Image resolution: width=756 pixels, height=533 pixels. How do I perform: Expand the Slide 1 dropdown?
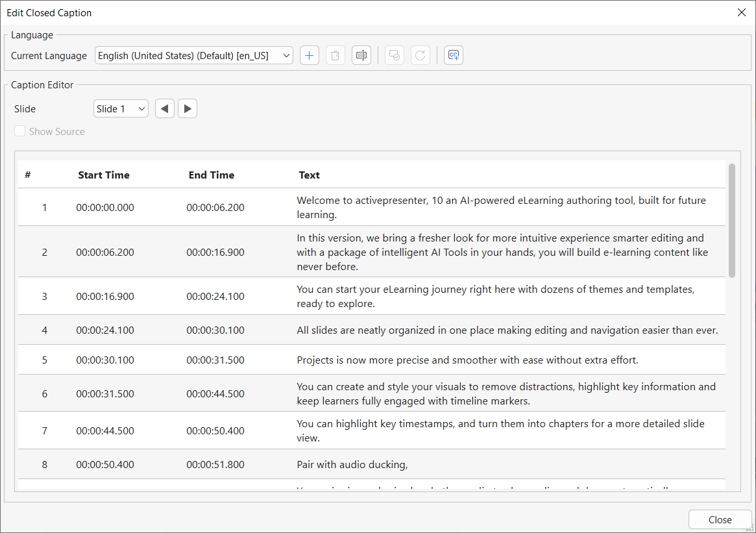click(x=121, y=109)
